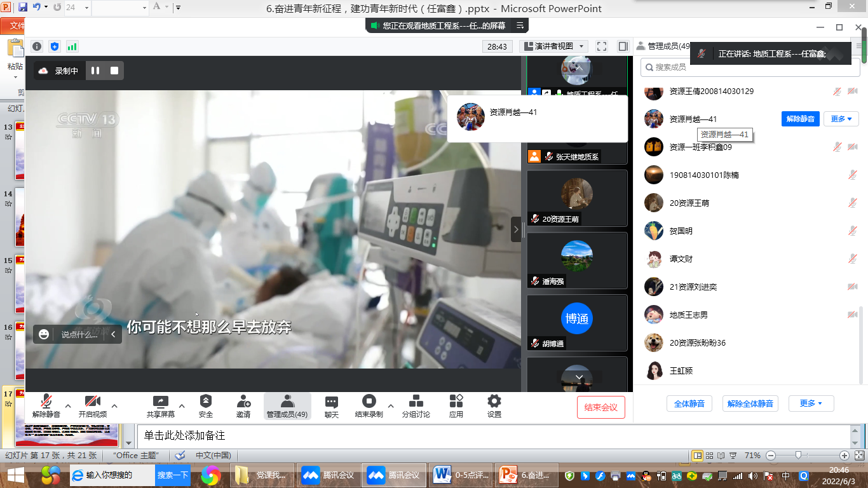Click the Security shield icon
This screenshot has height=488, width=868.
(205, 402)
